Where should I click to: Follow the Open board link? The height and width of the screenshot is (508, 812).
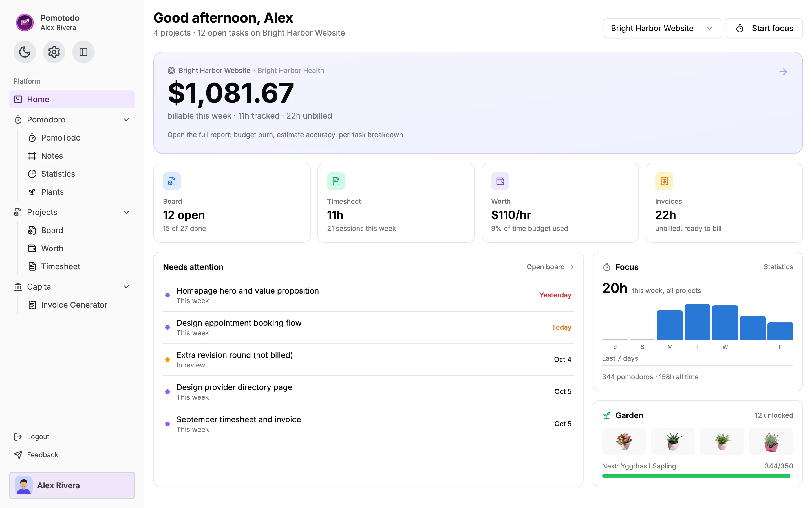550,267
